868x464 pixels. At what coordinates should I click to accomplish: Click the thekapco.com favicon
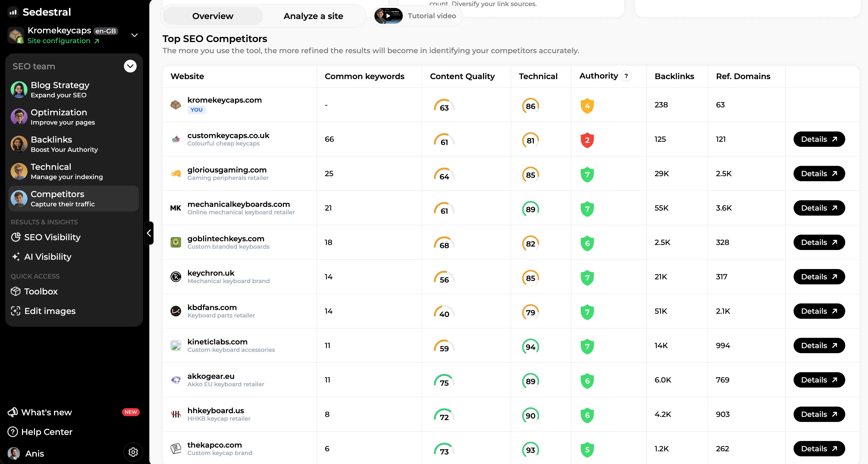tap(176, 449)
